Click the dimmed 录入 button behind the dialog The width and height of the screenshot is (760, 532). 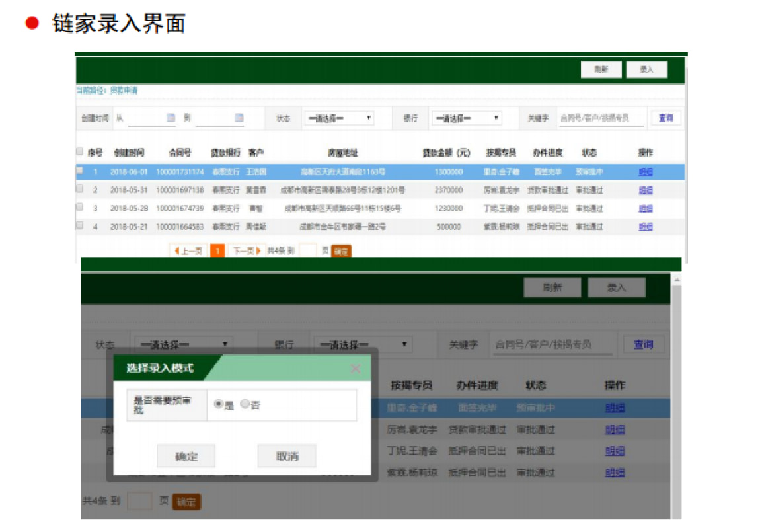(617, 287)
